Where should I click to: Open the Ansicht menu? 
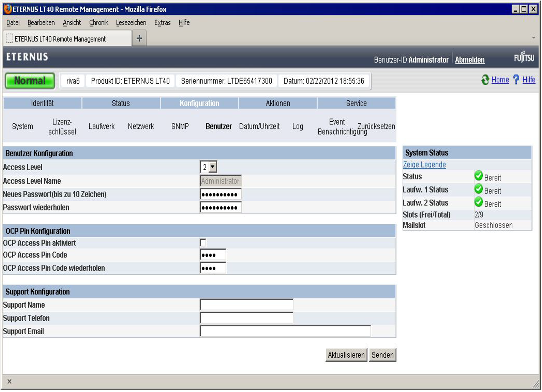(72, 23)
